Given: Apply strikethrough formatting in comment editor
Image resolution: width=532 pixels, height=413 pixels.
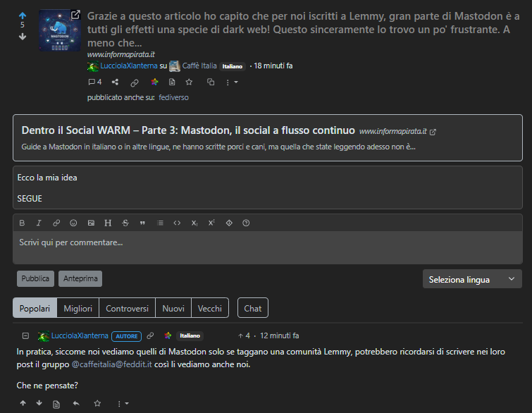Looking at the screenshot, I should pos(125,223).
